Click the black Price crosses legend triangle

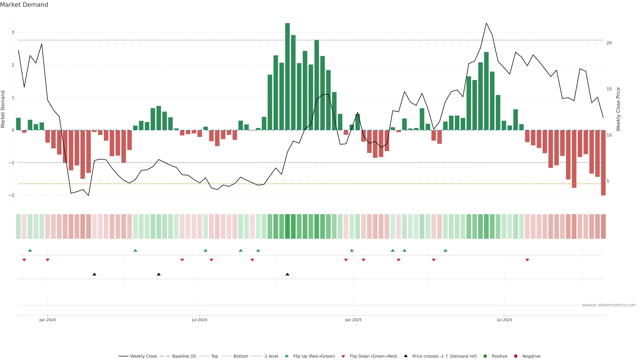[406, 356]
